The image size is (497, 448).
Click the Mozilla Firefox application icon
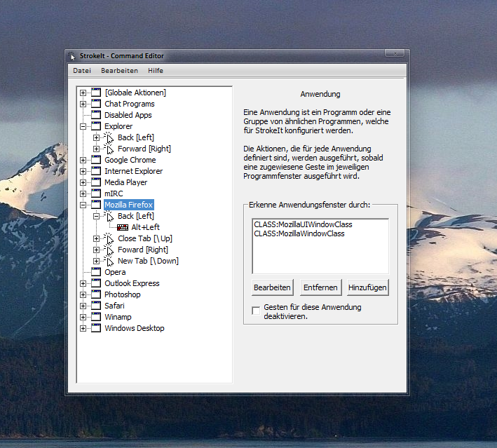click(x=96, y=205)
